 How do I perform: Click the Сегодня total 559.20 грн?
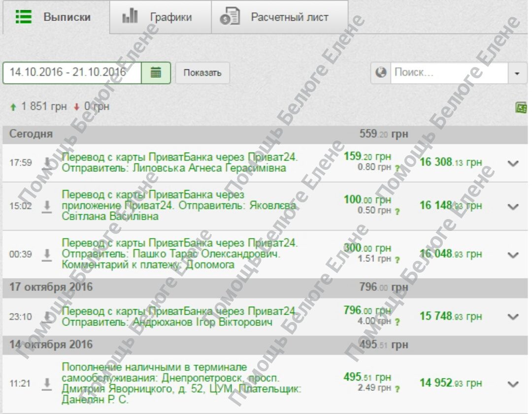point(384,134)
